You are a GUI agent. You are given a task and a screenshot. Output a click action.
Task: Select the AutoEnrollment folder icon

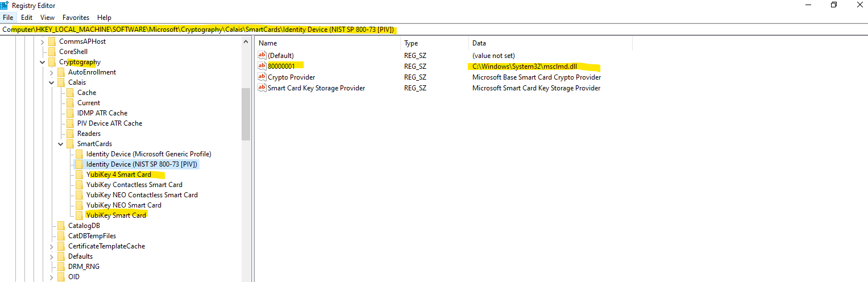pyautogui.click(x=61, y=72)
